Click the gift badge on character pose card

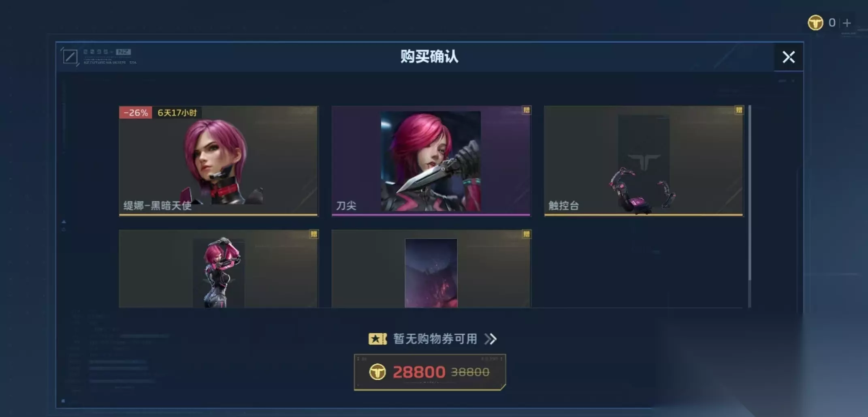point(314,234)
